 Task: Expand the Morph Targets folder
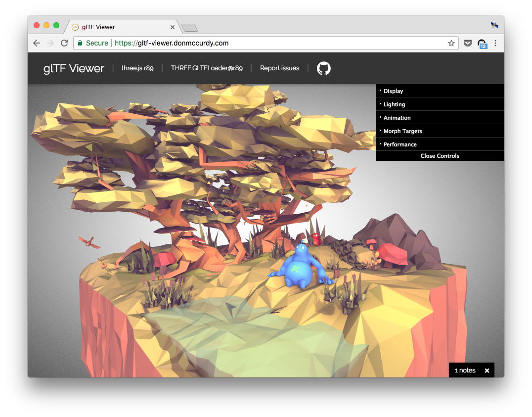440,131
